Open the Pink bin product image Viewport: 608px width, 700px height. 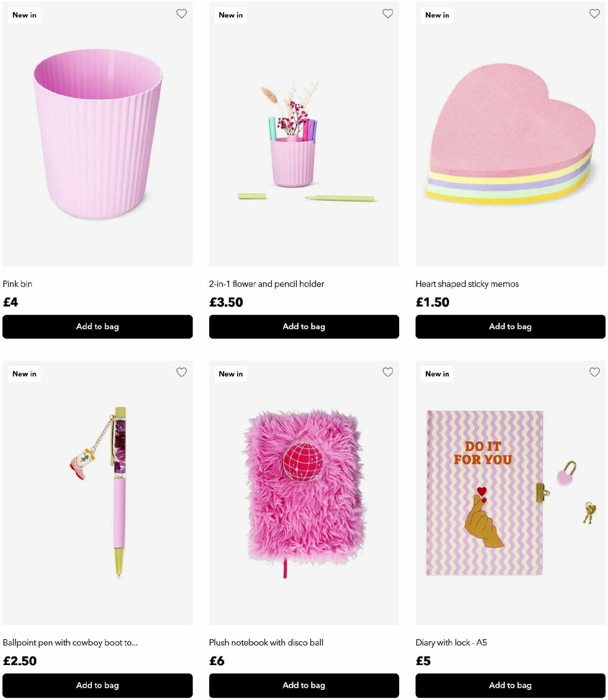97,134
